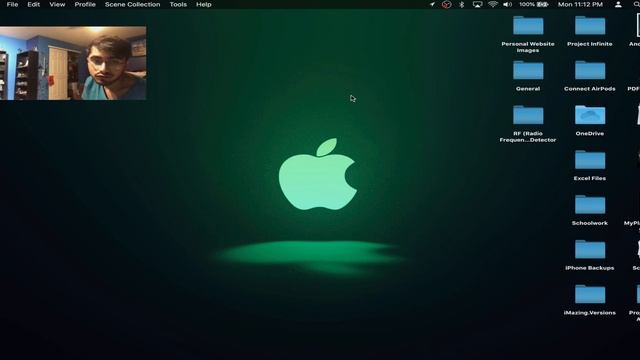Open the volume speaker icon

tap(507, 4)
